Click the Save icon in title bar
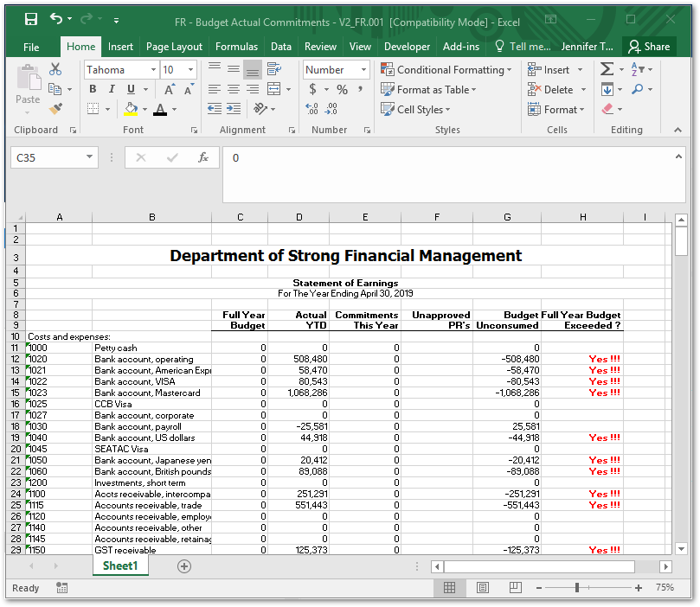 click(31, 19)
